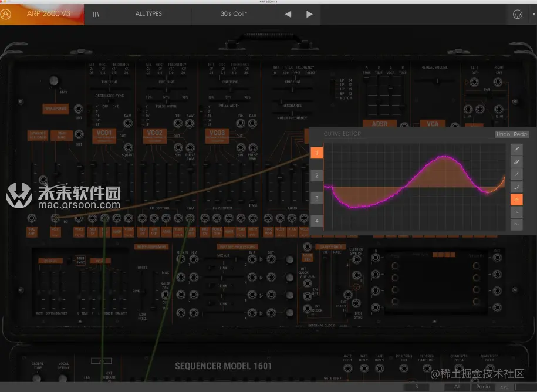Click the VCO1 saw output jack
Viewport: 537px width, 392px height.
coord(128,124)
